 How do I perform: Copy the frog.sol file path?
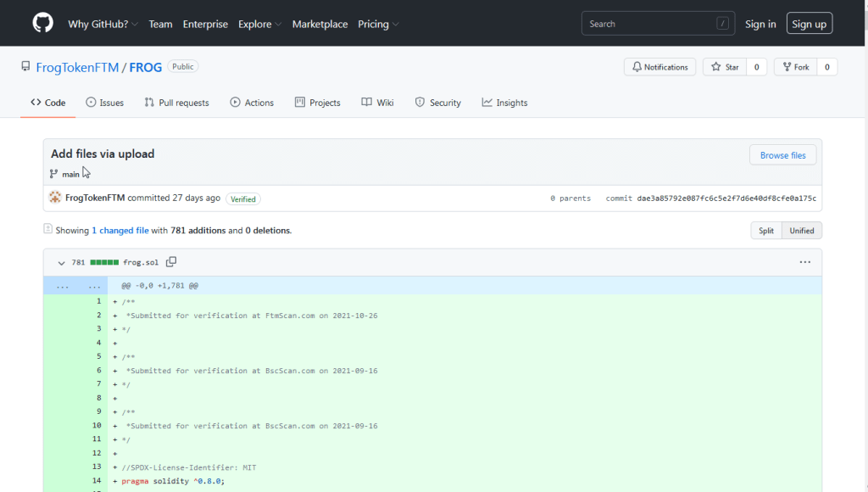pos(171,261)
